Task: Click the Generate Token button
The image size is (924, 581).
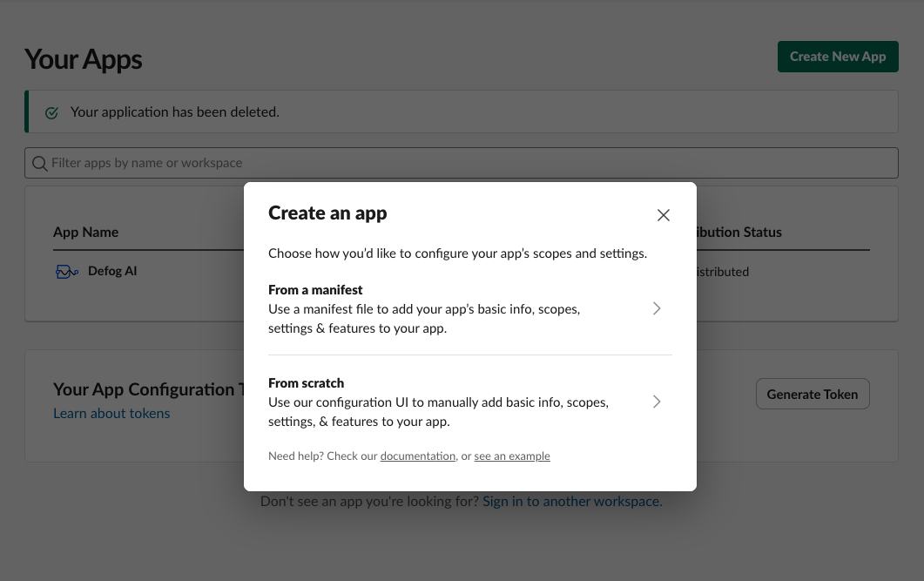Action: 812,394
